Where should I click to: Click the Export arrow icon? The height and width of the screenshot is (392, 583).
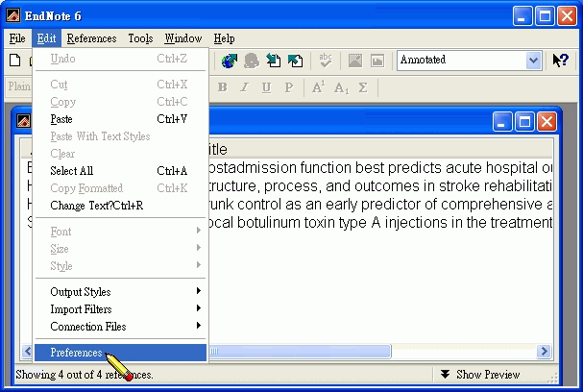click(x=296, y=61)
